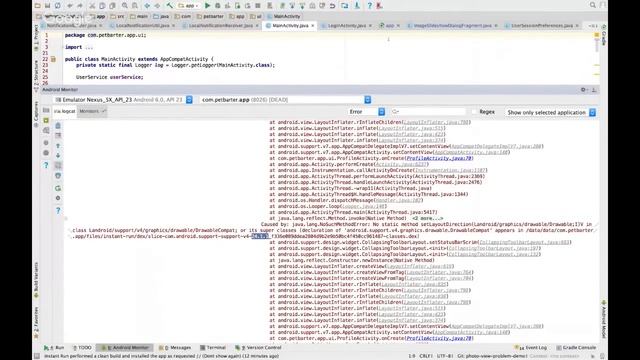Click the logcat search input field
640x360 pixels.
pyautogui.click(x=428, y=111)
